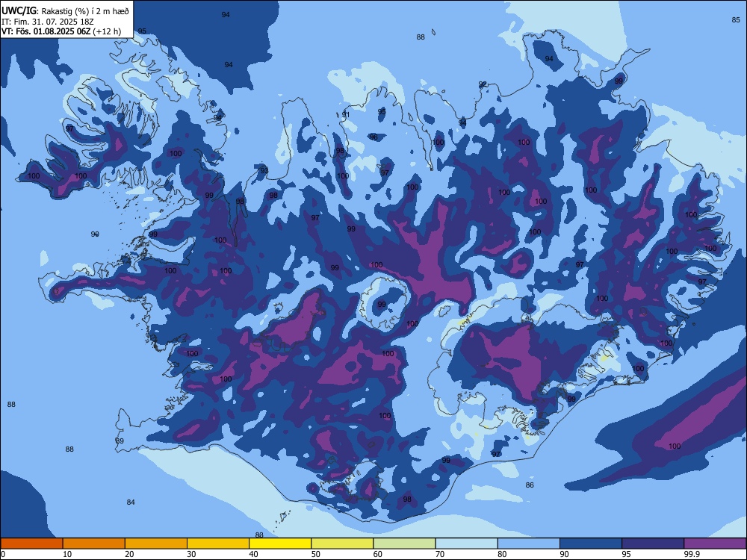747x560 pixels.
Task: Click the '40' label under the legend
Action: [x=253, y=554]
